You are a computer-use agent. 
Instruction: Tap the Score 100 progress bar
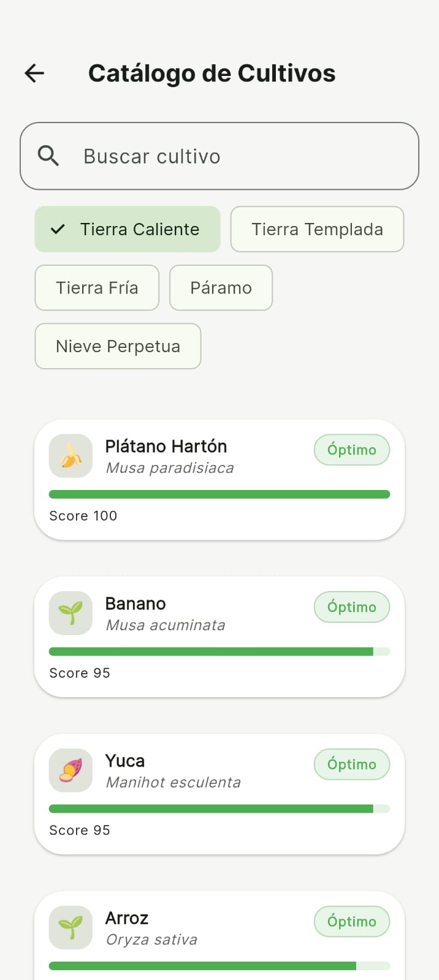coord(219,494)
